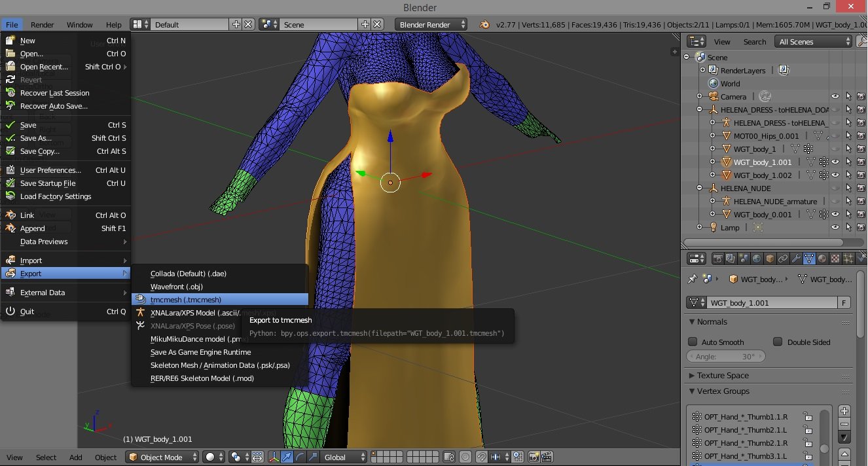Hide WGT_body_1.002 with its eye icon
This screenshot has height=466, width=868.
(835, 175)
